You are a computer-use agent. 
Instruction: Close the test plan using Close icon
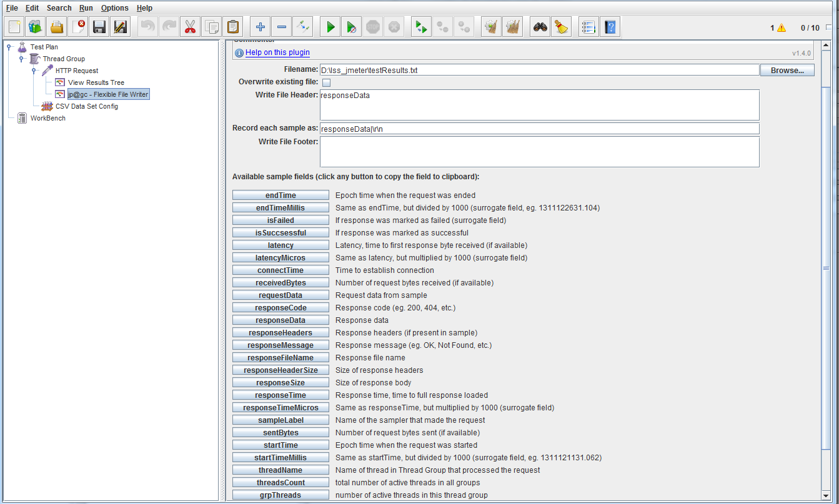click(78, 27)
